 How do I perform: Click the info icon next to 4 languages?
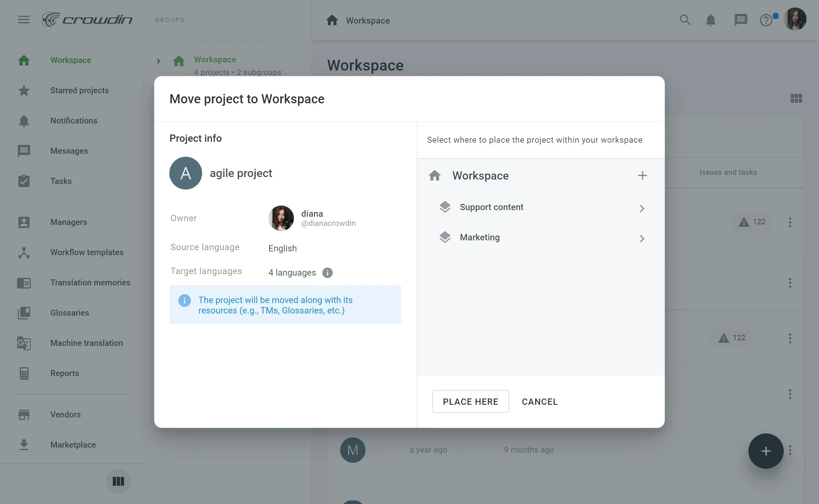[x=327, y=273]
